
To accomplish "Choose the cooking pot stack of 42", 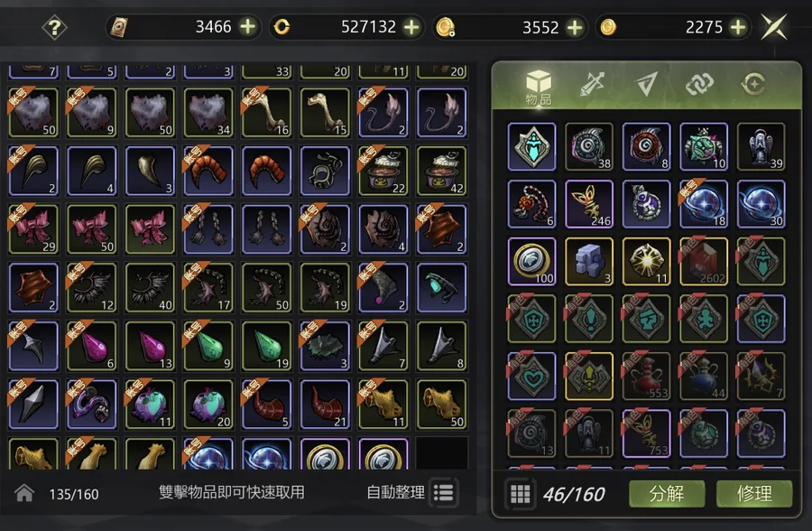I will [442, 171].
